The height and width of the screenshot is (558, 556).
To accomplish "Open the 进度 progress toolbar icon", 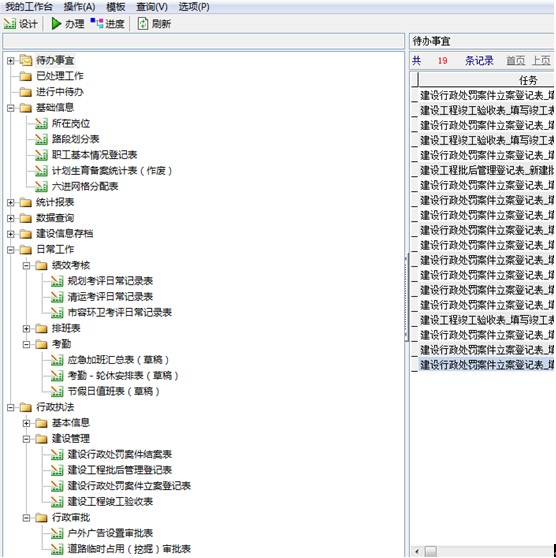I will point(96,23).
